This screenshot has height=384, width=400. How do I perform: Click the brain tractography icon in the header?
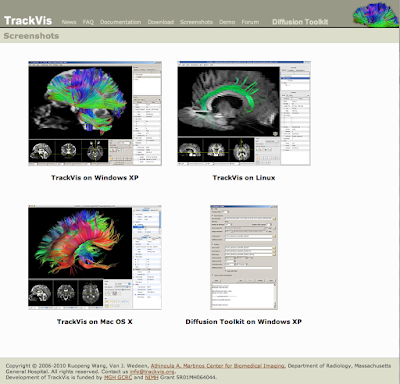click(x=376, y=14)
